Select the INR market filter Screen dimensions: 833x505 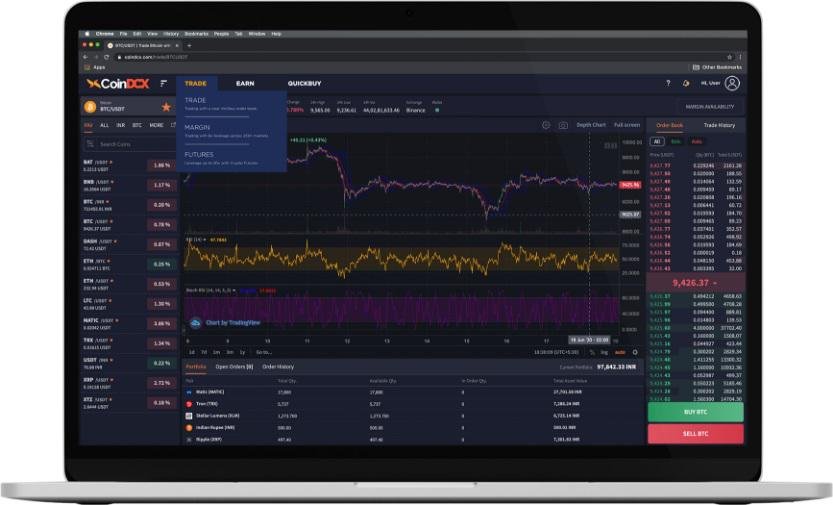(121, 125)
